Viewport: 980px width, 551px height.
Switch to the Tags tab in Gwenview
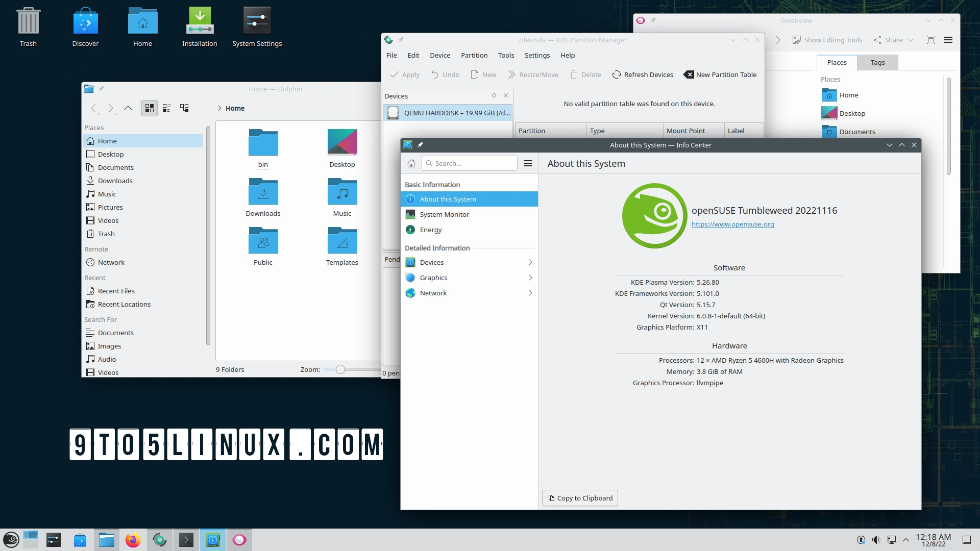(x=877, y=62)
